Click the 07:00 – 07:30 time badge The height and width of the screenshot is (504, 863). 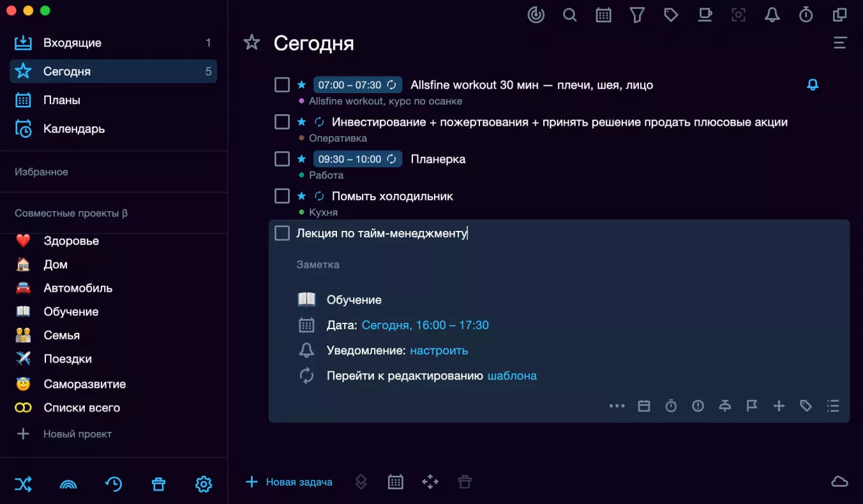pyautogui.click(x=357, y=85)
